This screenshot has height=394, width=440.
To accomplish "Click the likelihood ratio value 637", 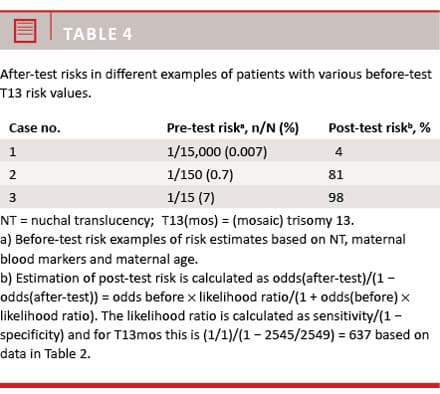I will (360, 335).
